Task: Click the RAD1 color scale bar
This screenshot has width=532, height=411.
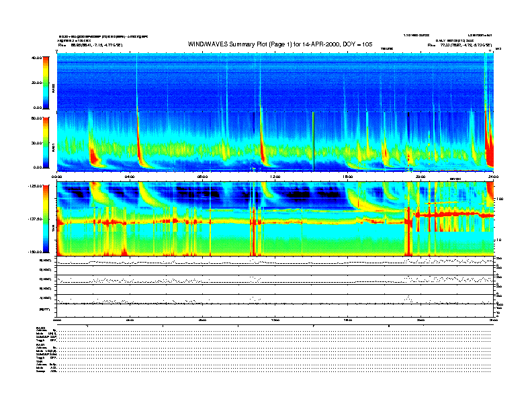Action: tap(46, 142)
